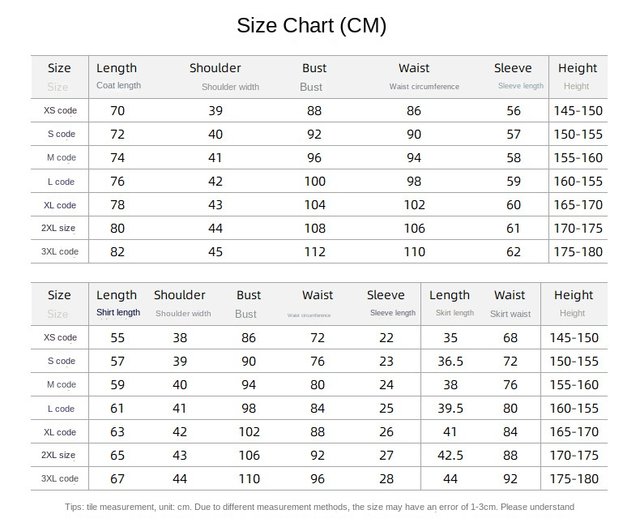The width and height of the screenshot is (640, 527).
Task: Click the skirt length value 42.5
Action: pyautogui.click(x=450, y=455)
